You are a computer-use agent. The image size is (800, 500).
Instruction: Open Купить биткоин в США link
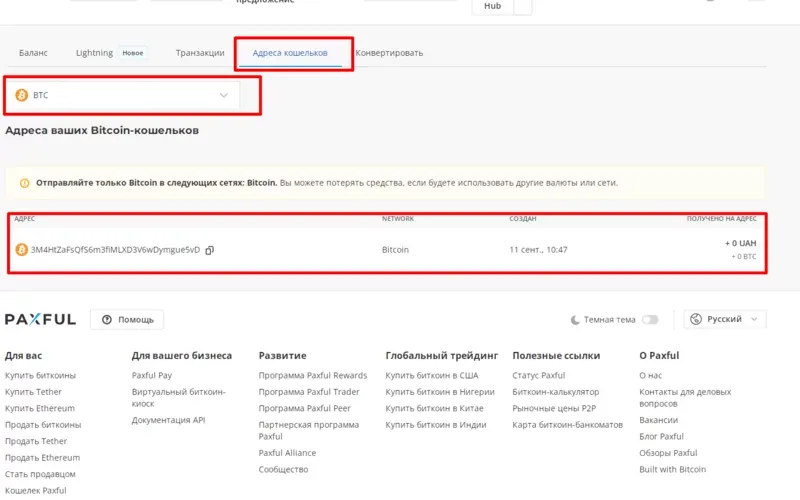click(x=432, y=376)
